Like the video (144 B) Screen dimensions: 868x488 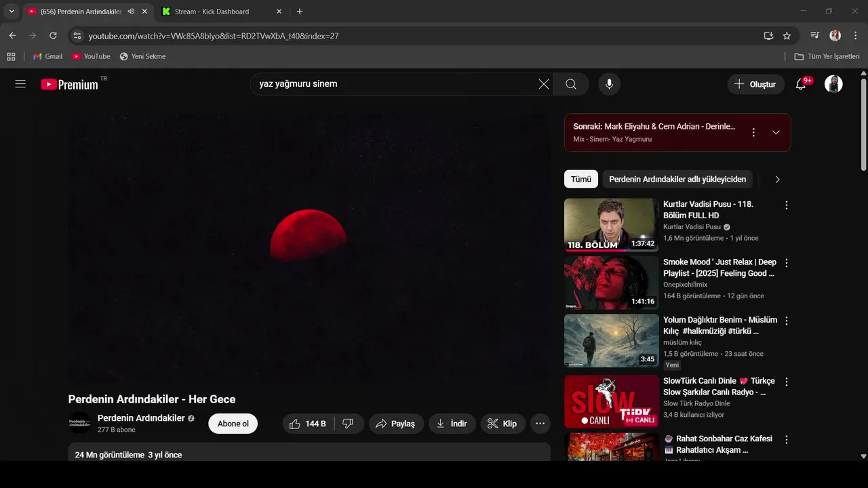(x=308, y=424)
